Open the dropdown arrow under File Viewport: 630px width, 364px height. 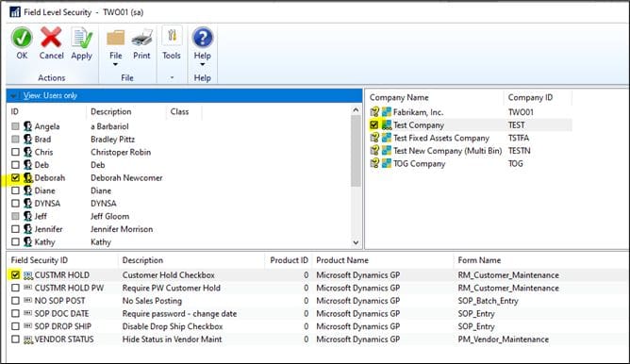click(115, 65)
